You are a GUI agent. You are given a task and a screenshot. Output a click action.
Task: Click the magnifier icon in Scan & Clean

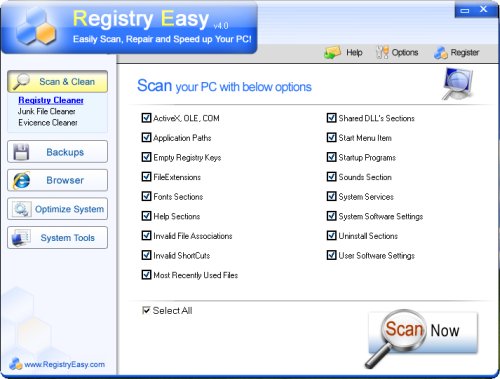tap(21, 82)
